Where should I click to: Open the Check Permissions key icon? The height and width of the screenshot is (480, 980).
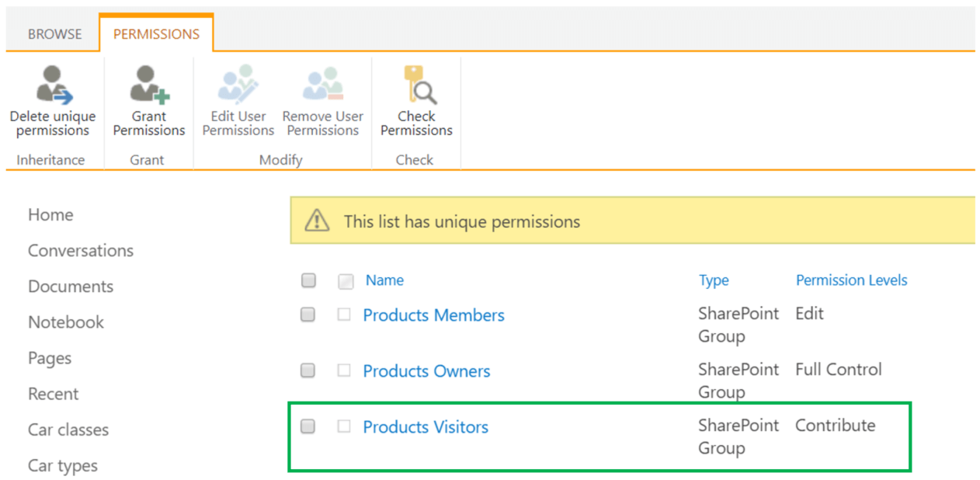coord(417,85)
